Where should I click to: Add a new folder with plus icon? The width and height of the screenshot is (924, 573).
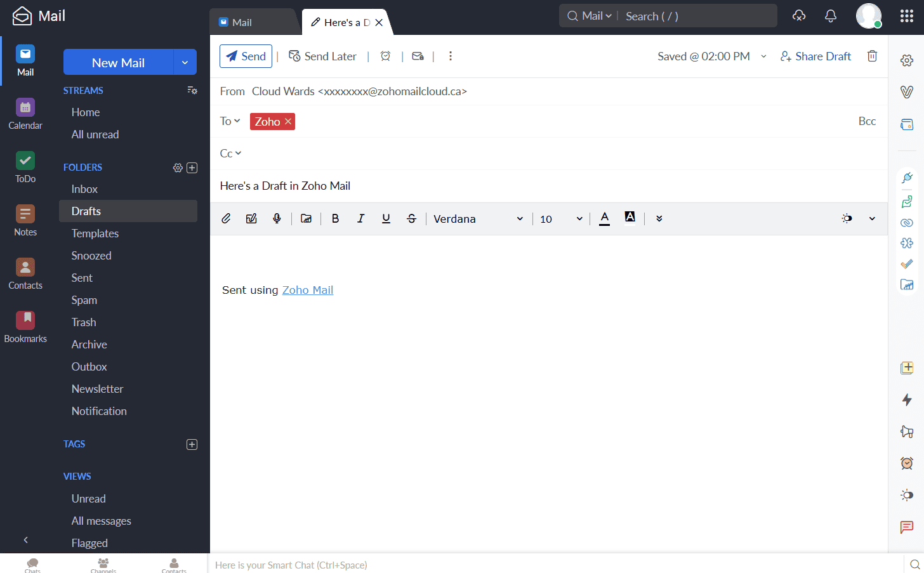coord(192,168)
